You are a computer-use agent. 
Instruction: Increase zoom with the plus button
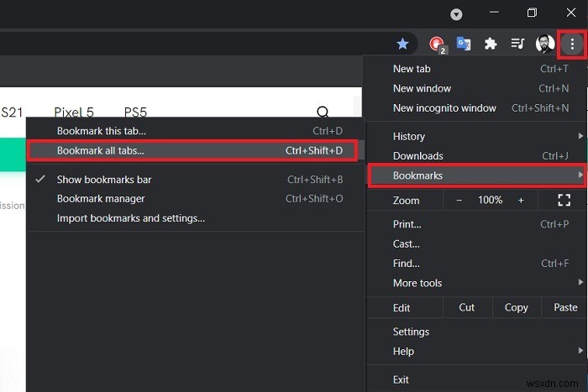tap(521, 201)
